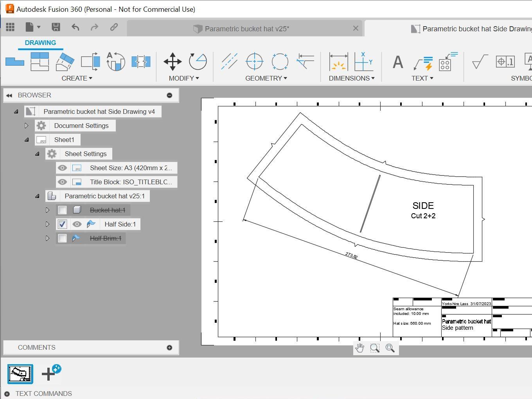Collapse the Sheet Settings node
The height and width of the screenshot is (399, 532).
pyautogui.click(x=37, y=153)
